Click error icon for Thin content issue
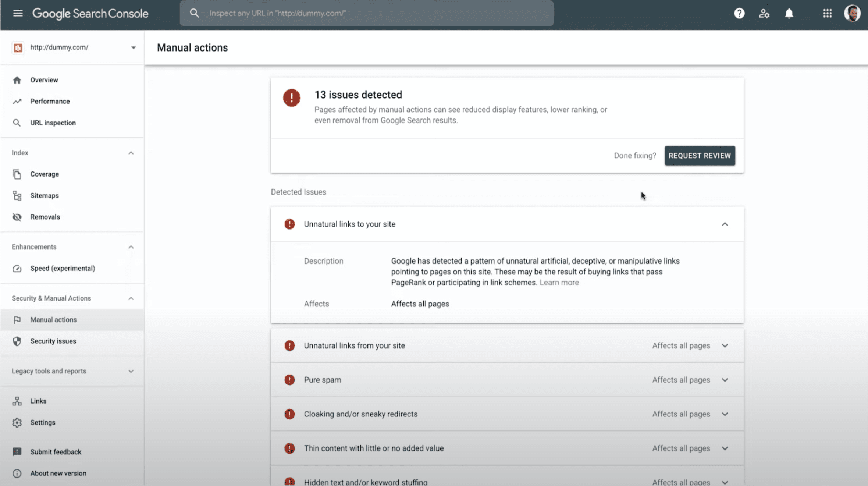 point(289,448)
